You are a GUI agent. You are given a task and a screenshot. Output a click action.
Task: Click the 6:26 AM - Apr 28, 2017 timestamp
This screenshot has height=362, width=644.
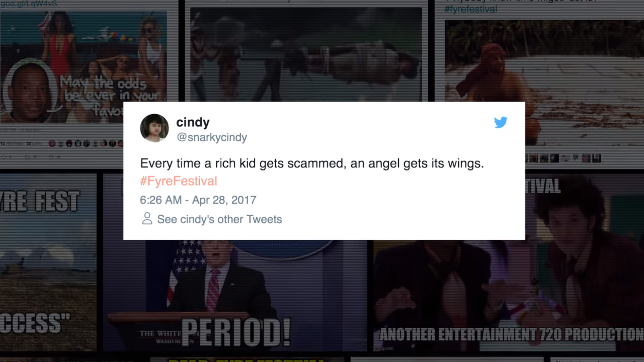tap(198, 200)
